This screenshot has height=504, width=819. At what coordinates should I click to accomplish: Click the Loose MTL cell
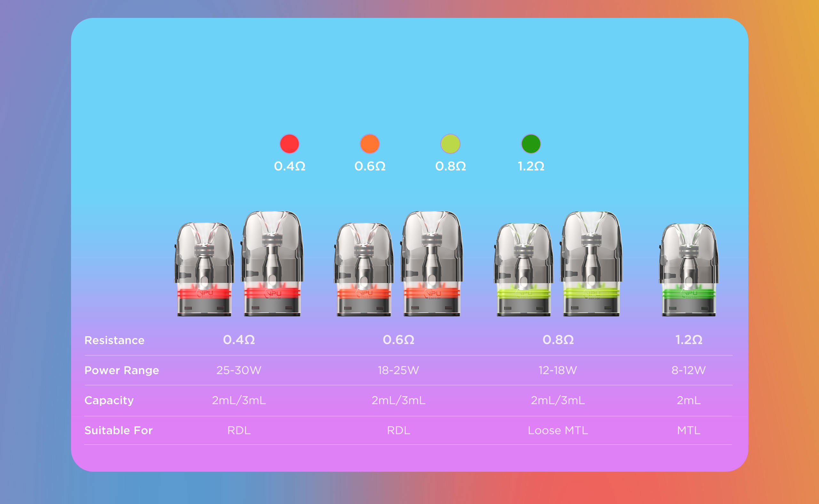[558, 430]
